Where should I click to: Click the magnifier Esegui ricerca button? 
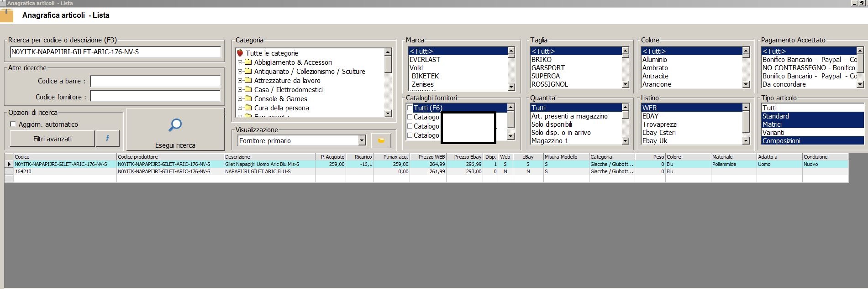coord(175,129)
